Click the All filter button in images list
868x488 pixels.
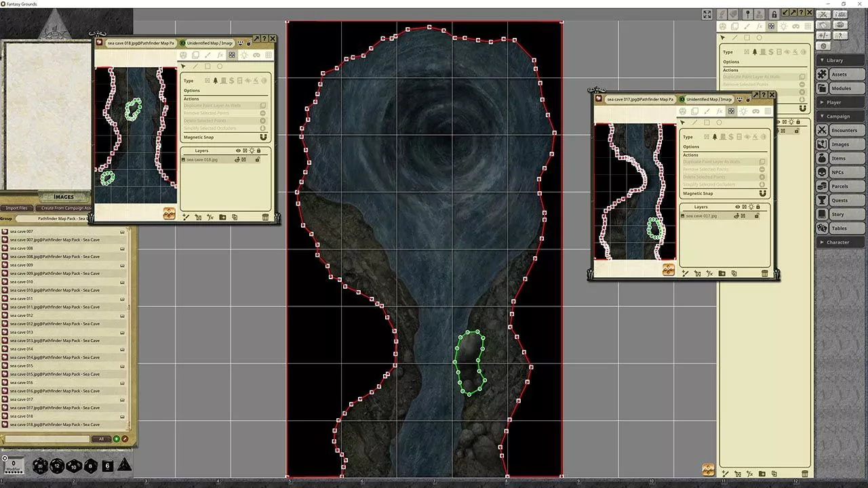(x=102, y=439)
